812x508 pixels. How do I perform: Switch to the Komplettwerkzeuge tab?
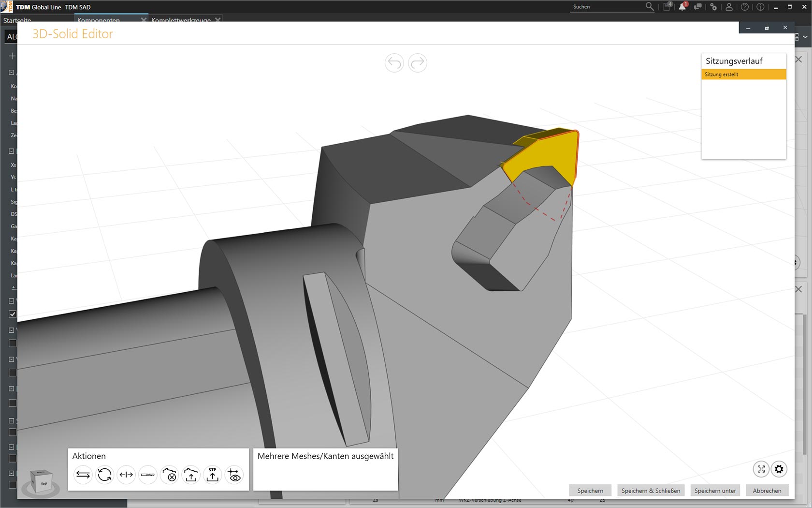point(181,20)
